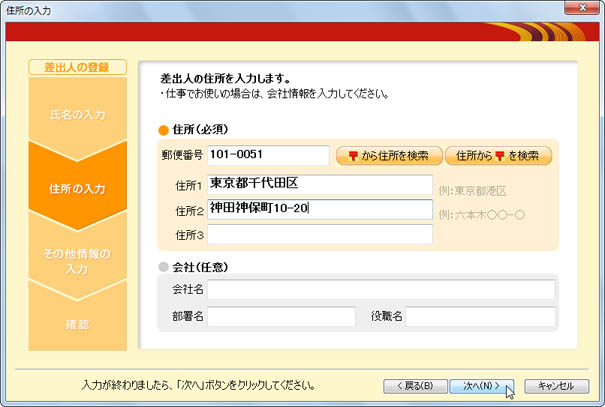Select the 氏名の入力 step in sidebar
This screenshot has height=407, width=605.
[x=77, y=114]
